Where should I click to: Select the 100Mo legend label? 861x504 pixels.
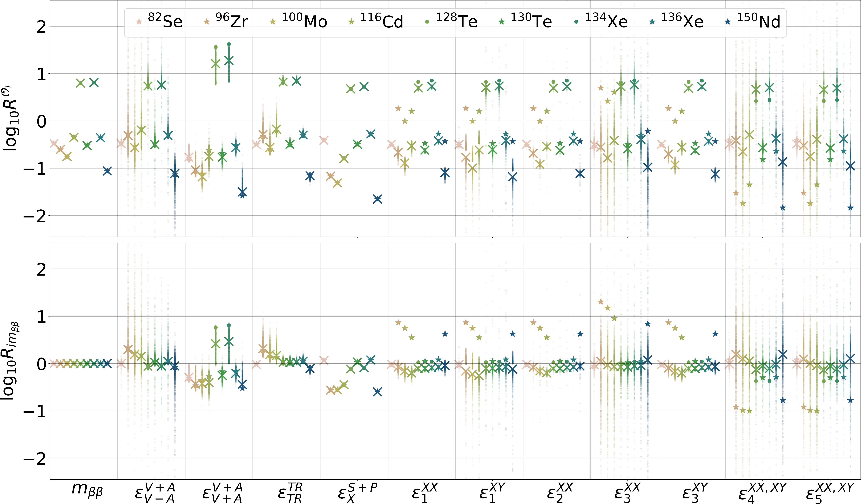click(304, 21)
